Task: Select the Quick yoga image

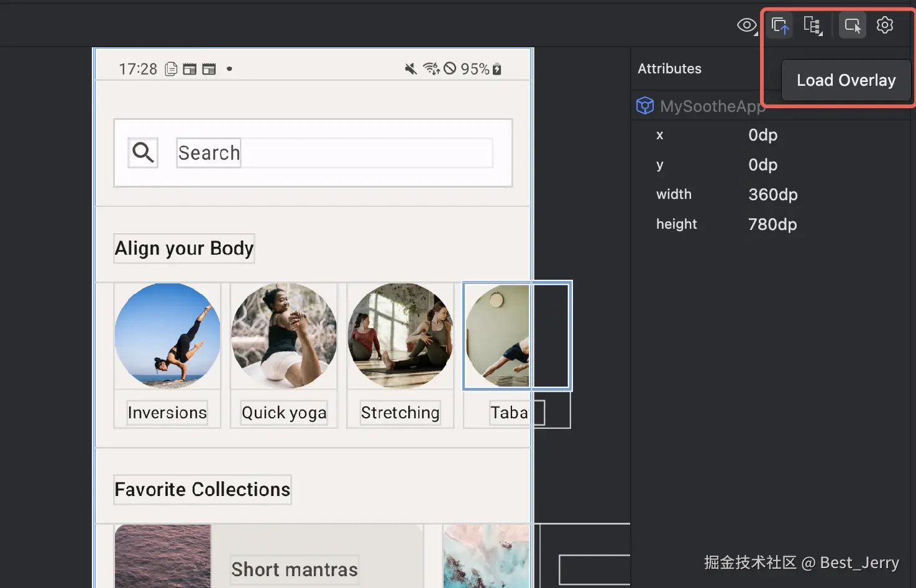Action: 284,336
